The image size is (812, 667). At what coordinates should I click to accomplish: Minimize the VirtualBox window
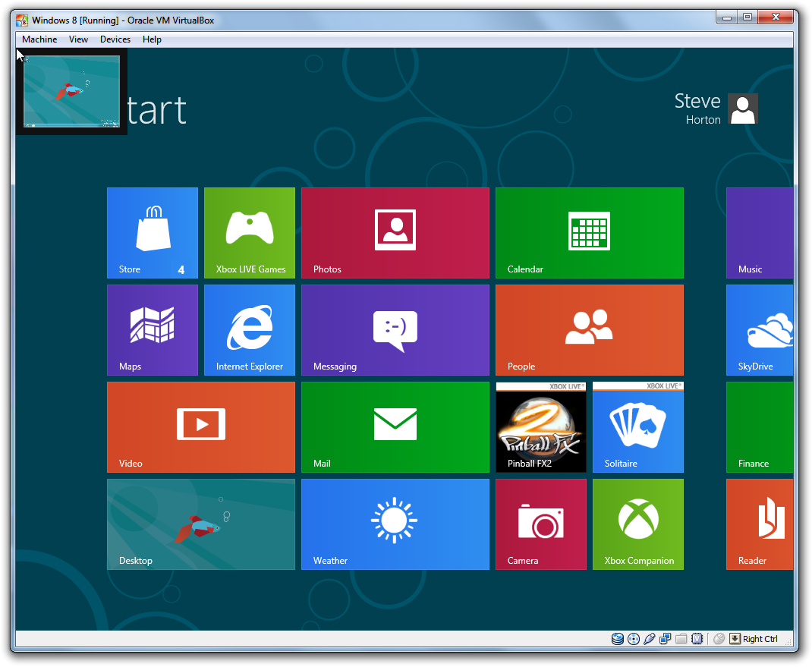click(x=726, y=17)
